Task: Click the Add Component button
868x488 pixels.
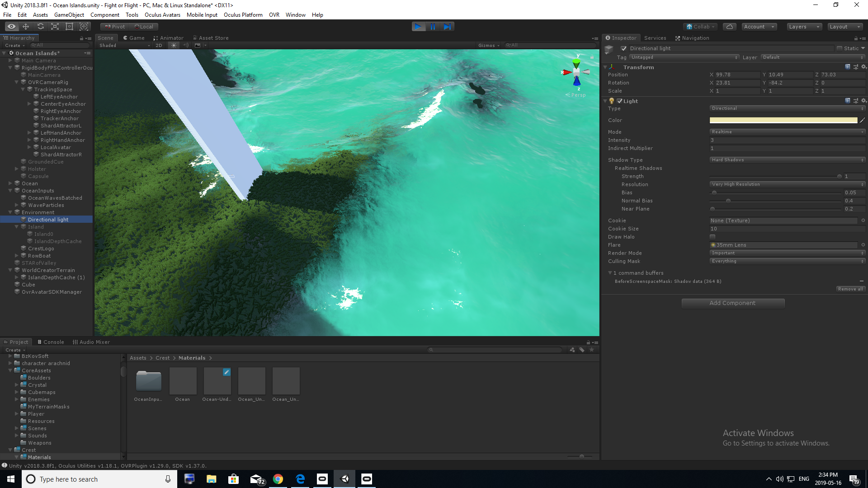Action: [732, 303]
